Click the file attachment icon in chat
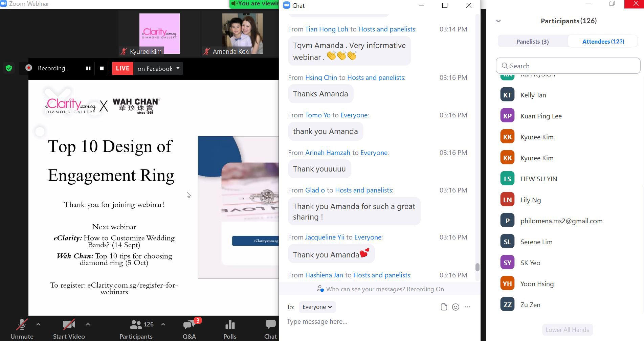Image resolution: width=644 pixels, height=341 pixels. click(444, 307)
